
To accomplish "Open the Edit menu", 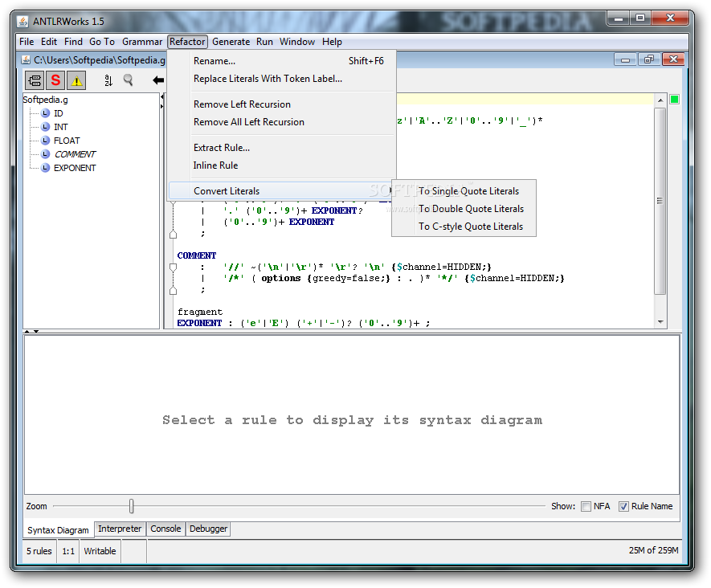I will pos(48,42).
